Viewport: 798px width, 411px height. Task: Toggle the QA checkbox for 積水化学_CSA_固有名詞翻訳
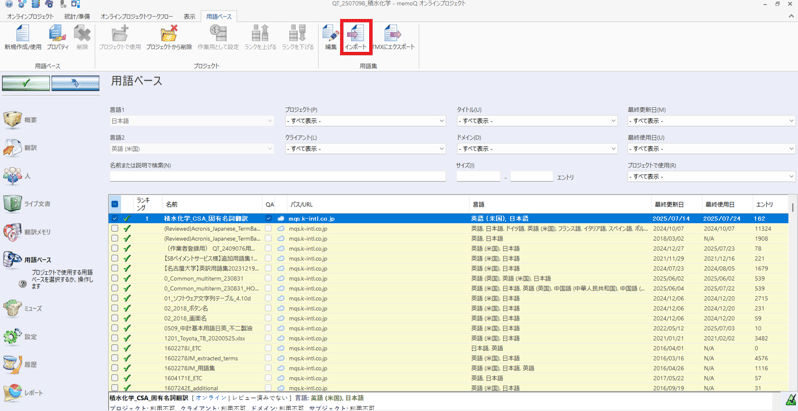pos(269,218)
